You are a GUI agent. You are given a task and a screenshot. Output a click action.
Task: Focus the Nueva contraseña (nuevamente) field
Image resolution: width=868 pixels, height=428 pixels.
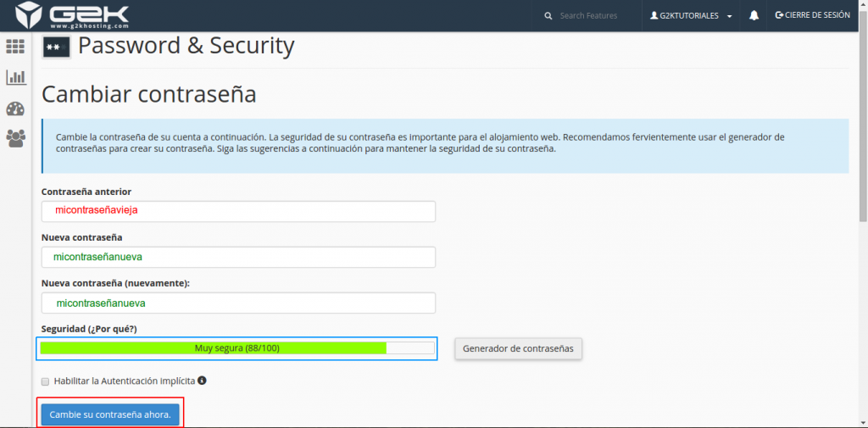click(x=238, y=303)
